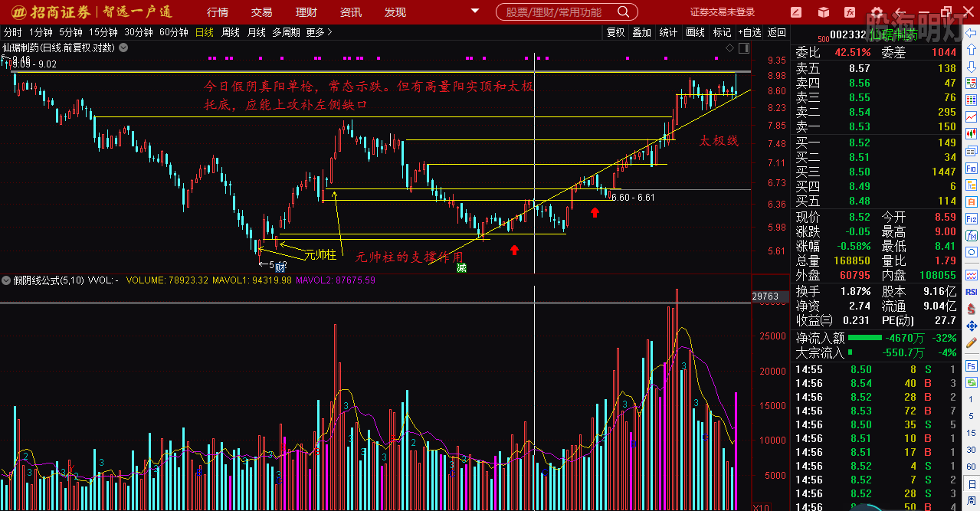
Task: Select the RSI indicator icon
Action: pos(972,292)
